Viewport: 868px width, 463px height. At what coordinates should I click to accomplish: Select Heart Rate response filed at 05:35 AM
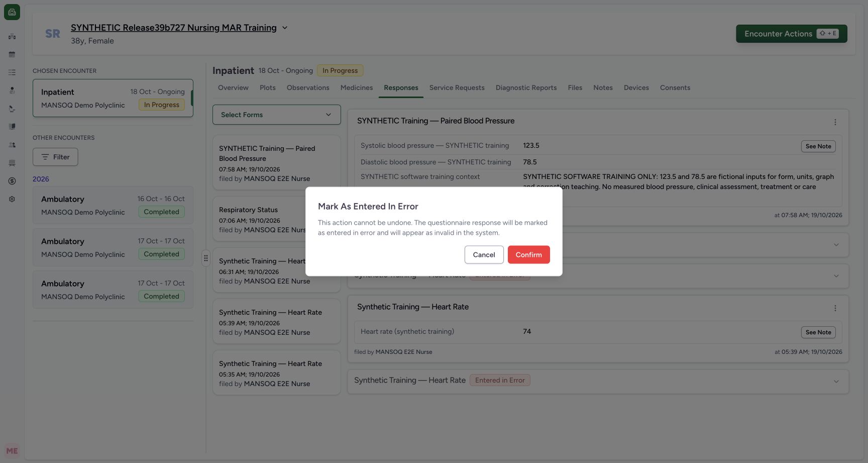click(x=277, y=373)
